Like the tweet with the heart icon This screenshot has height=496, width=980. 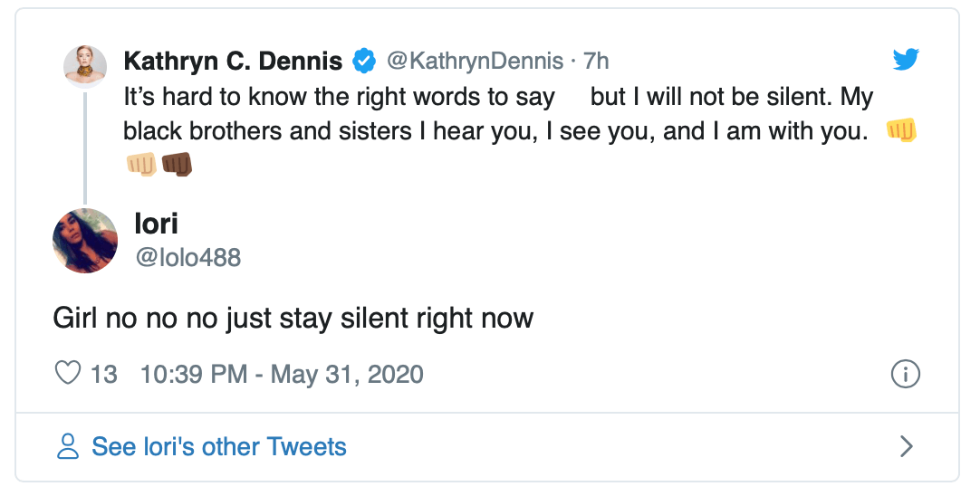pos(68,373)
